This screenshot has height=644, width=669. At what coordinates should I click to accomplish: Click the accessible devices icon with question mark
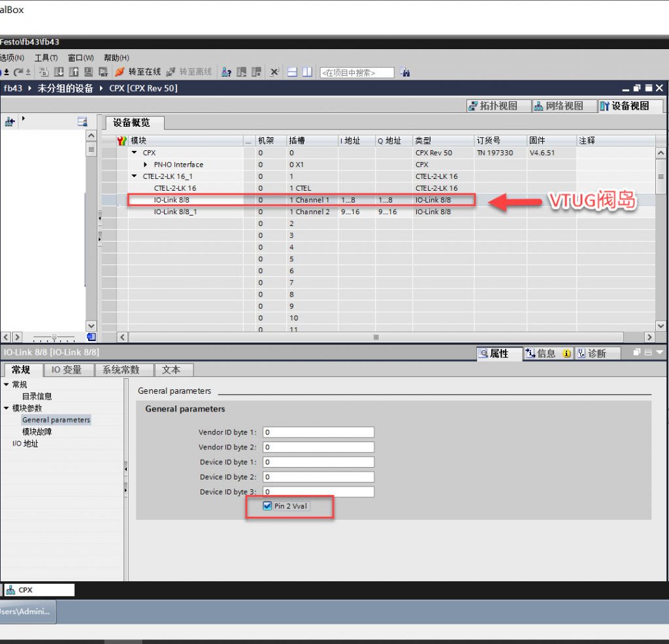click(x=226, y=72)
